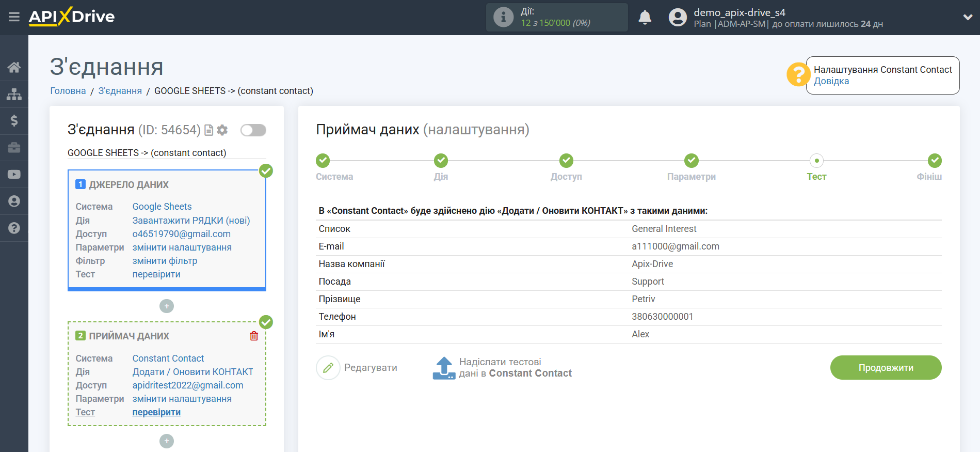Add another step below receiver block
Screen dimensions: 980x452
(x=167, y=441)
